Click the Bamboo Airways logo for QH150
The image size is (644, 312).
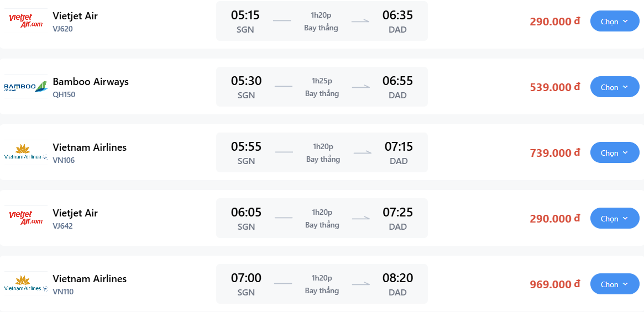pyautogui.click(x=26, y=87)
